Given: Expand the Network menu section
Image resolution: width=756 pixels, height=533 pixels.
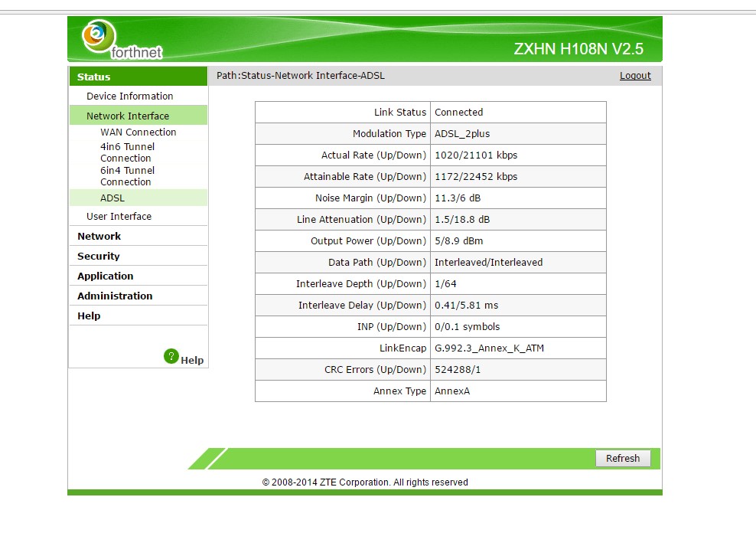Looking at the screenshot, I should coord(99,237).
